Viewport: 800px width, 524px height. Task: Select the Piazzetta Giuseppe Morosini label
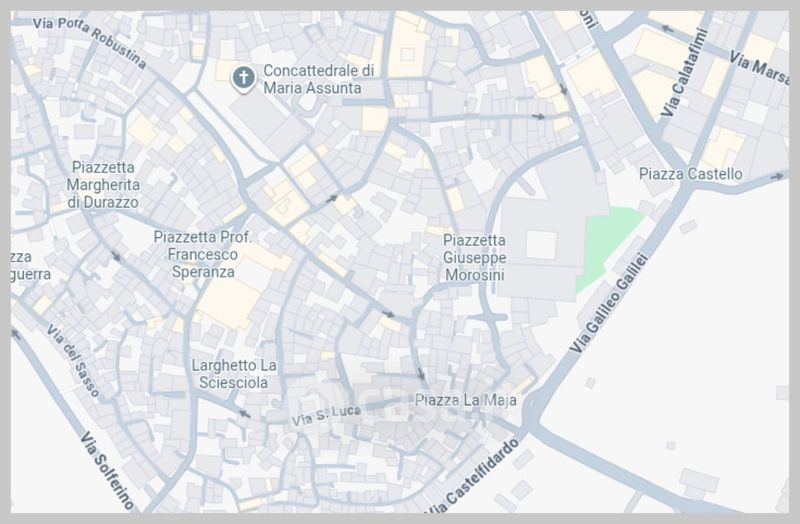click(x=474, y=258)
